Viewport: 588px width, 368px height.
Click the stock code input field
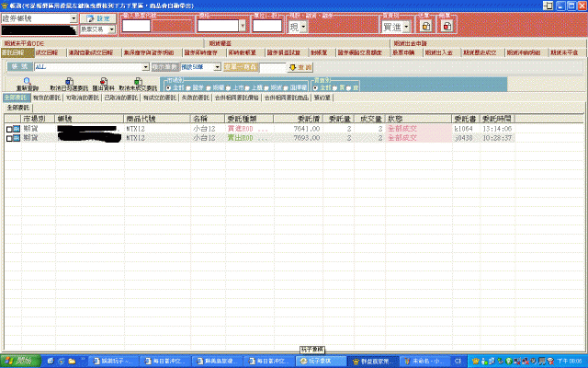136,26
